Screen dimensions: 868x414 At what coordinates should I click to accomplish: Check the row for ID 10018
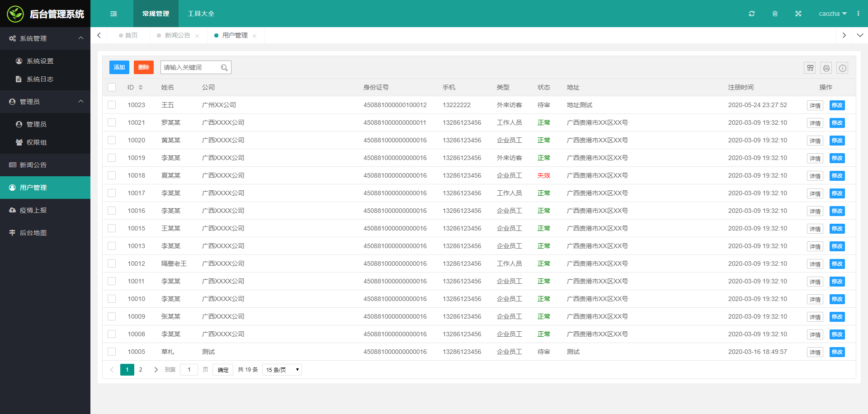tap(112, 175)
